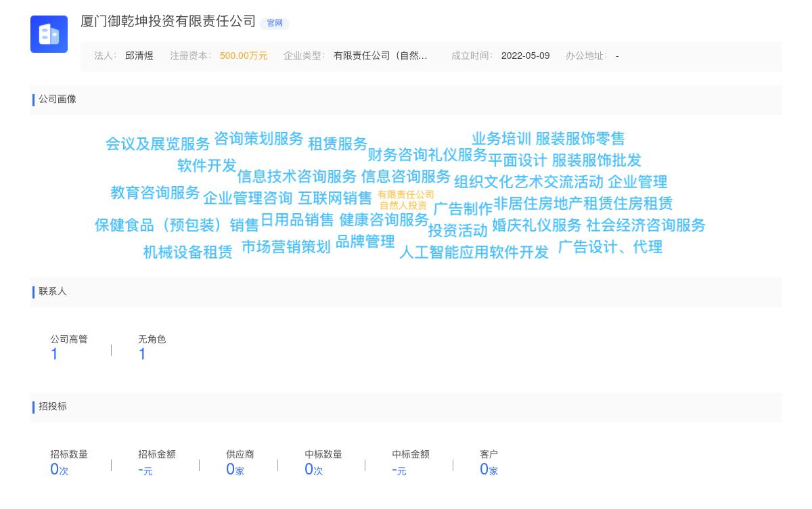Click orange tag 自然人投资
This screenshot has height=509, width=812.
point(403,206)
